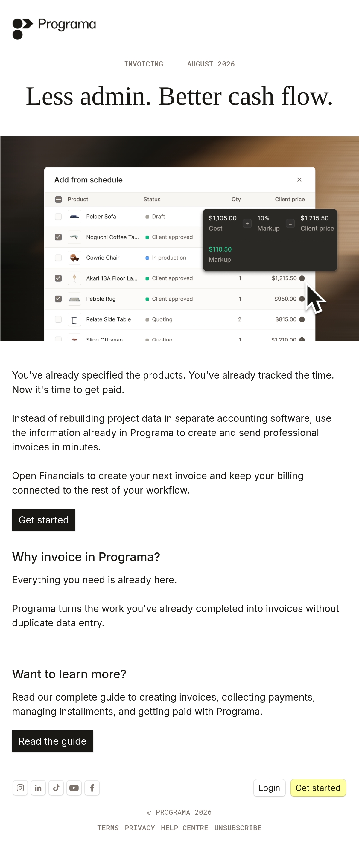The height and width of the screenshot is (868, 359).
Task: Open the Help Centre footer link
Action: [x=184, y=828]
